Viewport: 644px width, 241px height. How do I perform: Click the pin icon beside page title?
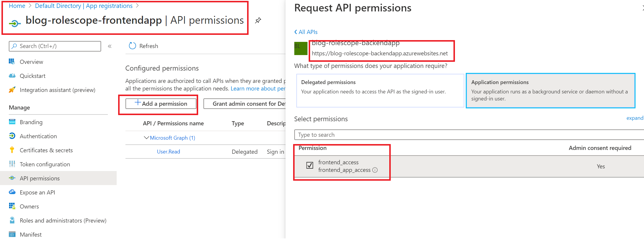(x=258, y=20)
